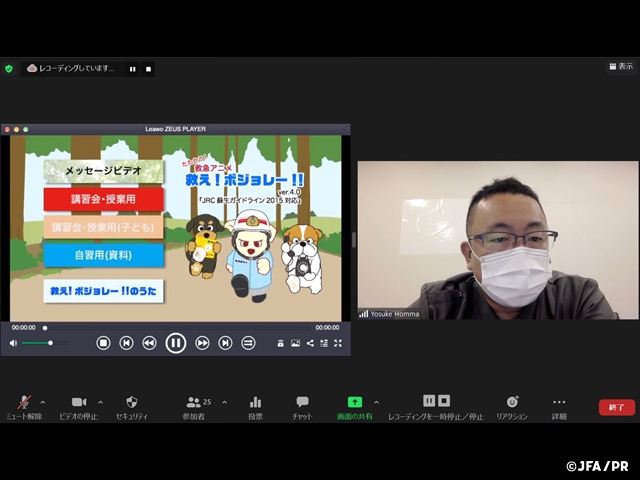Click the divider handle between video panels

354,240
